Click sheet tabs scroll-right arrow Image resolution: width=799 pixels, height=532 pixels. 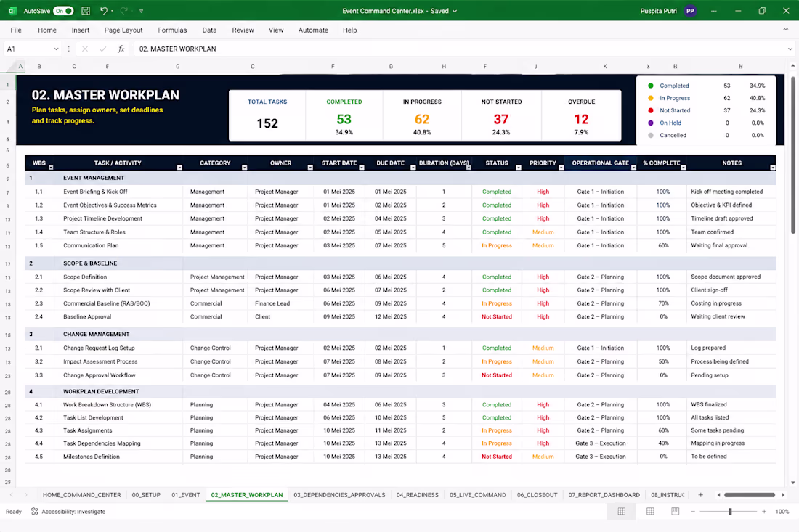(x=25, y=495)
